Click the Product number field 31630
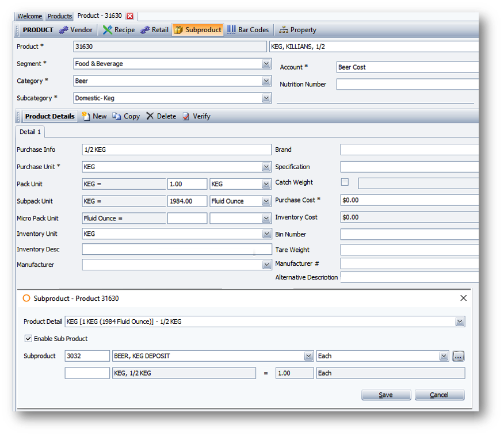Image resolution: width=504 pixels, height=436 pixels. point(170,47)
